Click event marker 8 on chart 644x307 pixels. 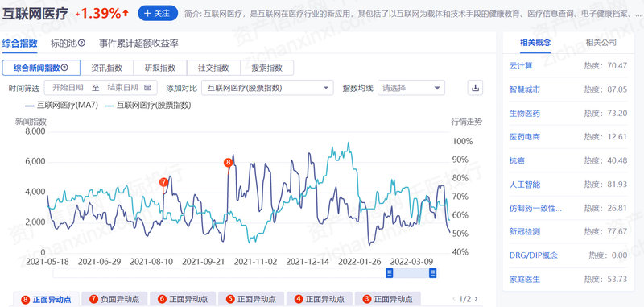pos(228,162)
